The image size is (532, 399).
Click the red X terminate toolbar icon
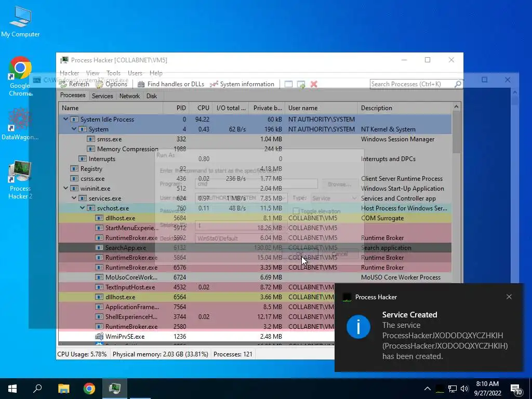(314, 84)
